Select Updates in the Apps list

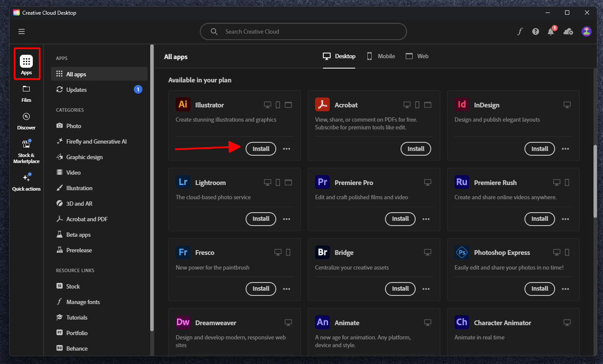pos(76,90)
